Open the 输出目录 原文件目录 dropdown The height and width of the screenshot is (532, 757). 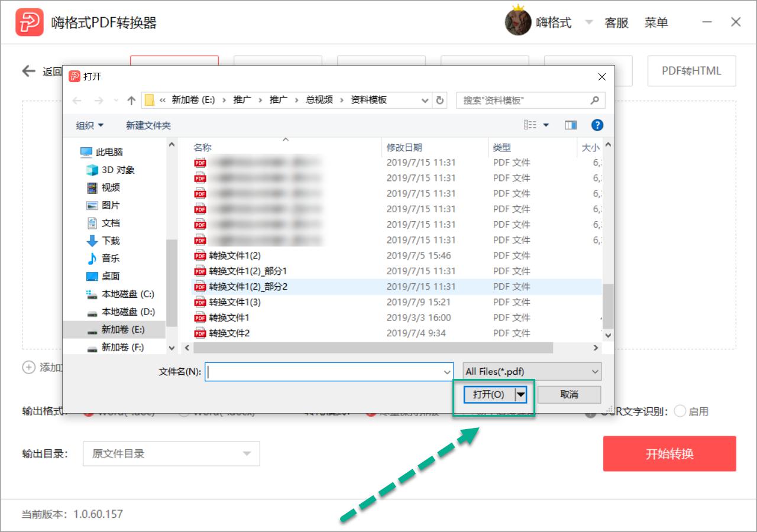pyautogui.click(x=172, y=454)
